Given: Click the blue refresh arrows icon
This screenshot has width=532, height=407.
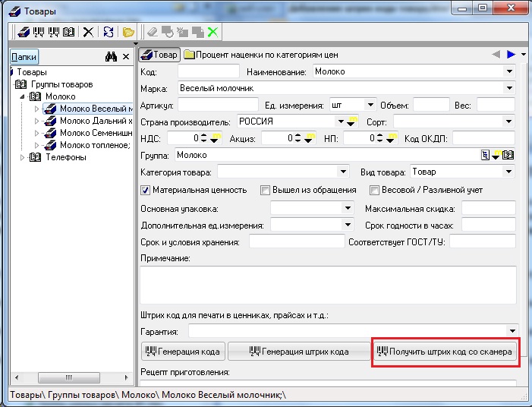Looking at the screenshot, I should 109,32.
